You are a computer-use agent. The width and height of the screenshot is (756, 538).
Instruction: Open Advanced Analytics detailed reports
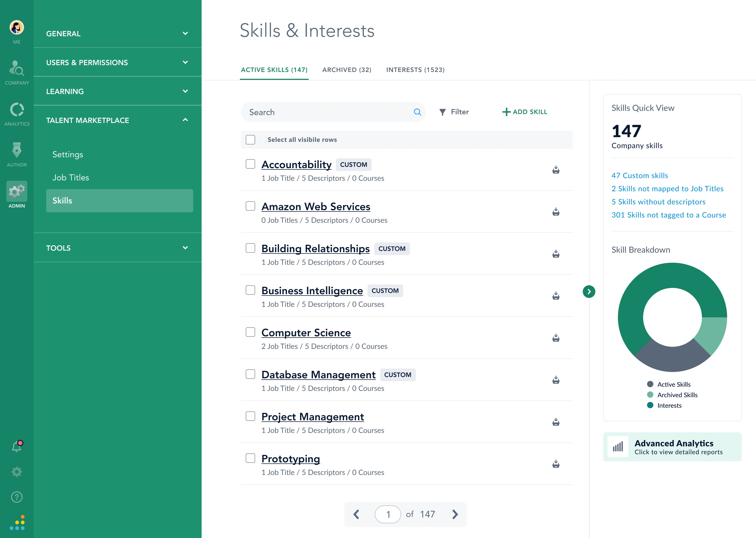(x=672, y=447)
